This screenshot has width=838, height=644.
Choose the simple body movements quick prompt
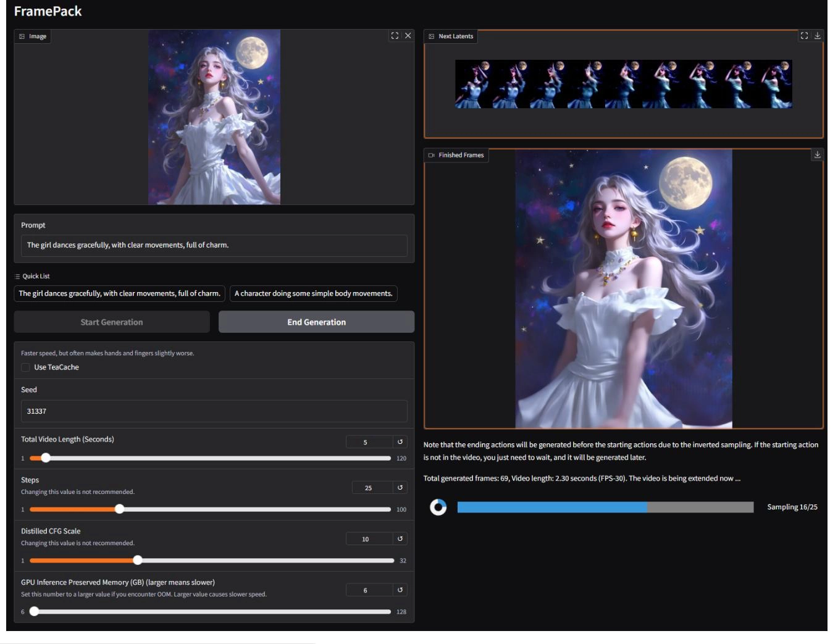pos(313,293)
